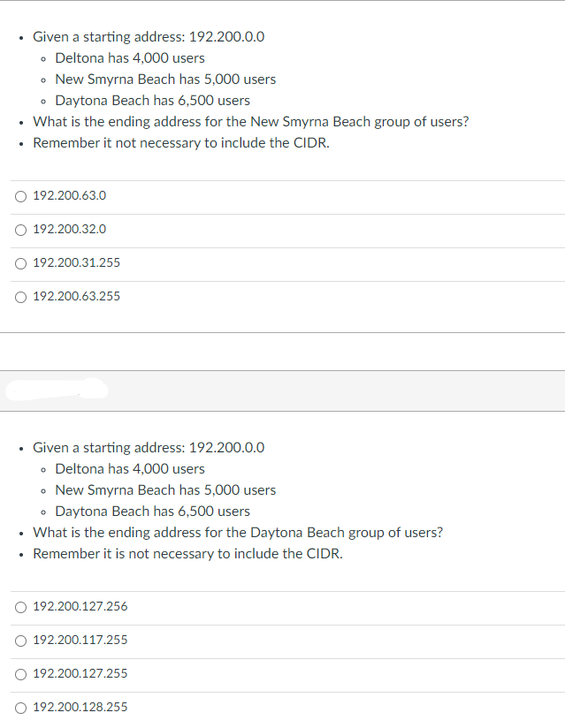The image size is (565, 728).
Task: Click answer text 192.200.63.0
Action: point(70,195)
